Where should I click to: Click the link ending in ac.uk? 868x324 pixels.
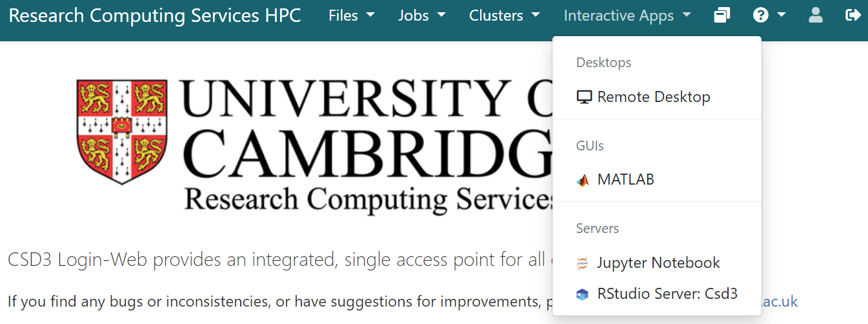(781, 301)
